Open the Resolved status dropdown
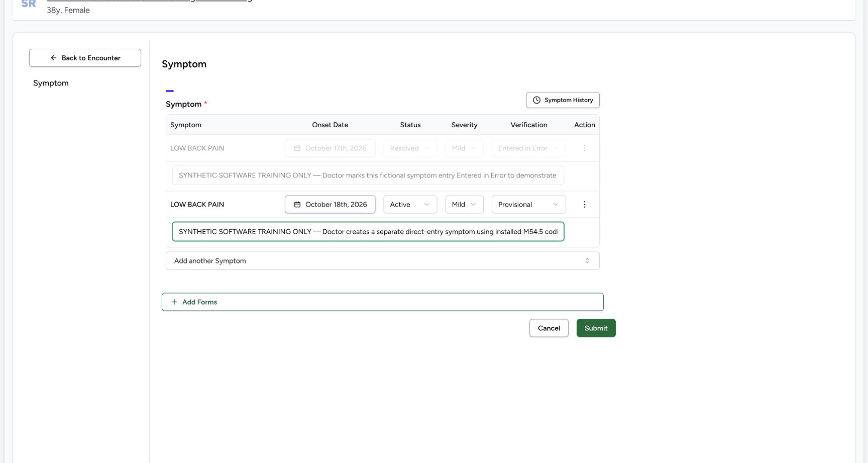868x463 pixels. pos(410,148)
